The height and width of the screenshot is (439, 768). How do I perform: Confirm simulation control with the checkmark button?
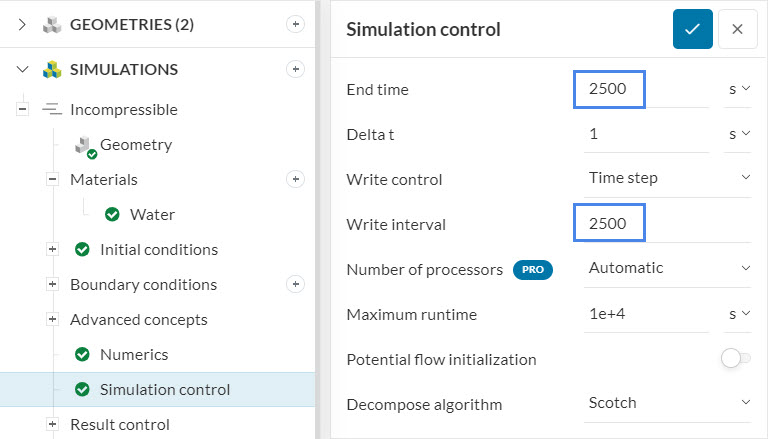pos(692,29)
